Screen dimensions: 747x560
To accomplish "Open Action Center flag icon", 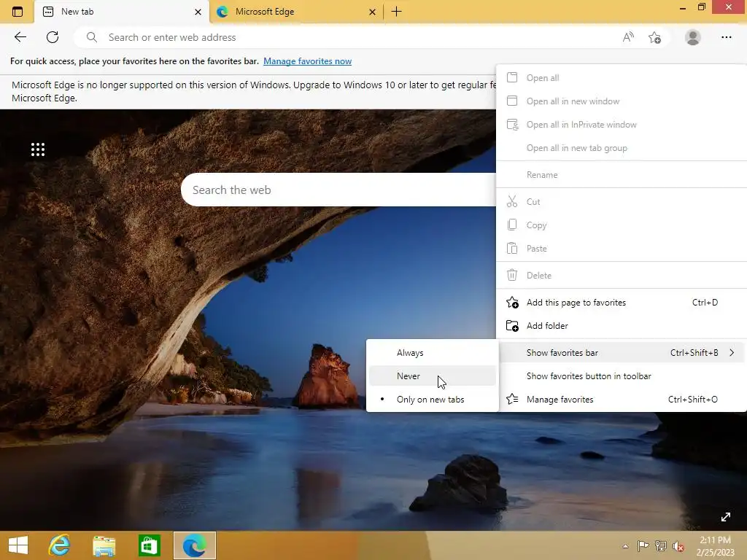I will coord(643,545).
